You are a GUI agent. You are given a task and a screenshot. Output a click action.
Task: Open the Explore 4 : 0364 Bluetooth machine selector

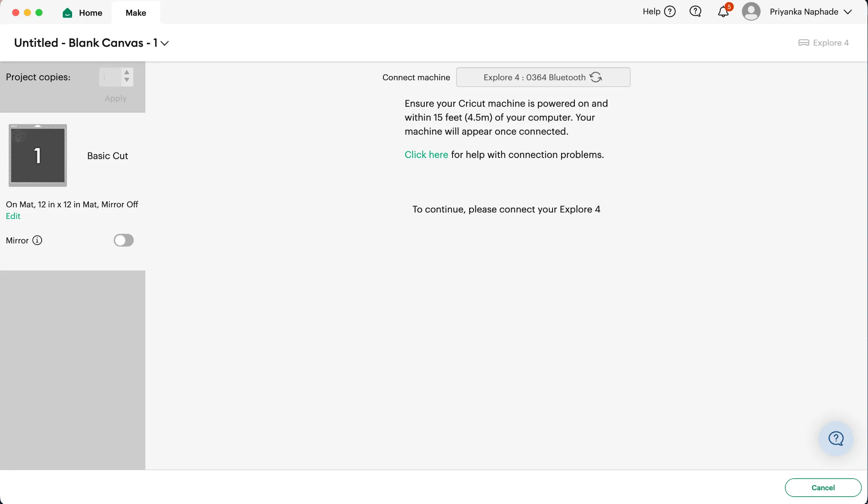[543, 77]
